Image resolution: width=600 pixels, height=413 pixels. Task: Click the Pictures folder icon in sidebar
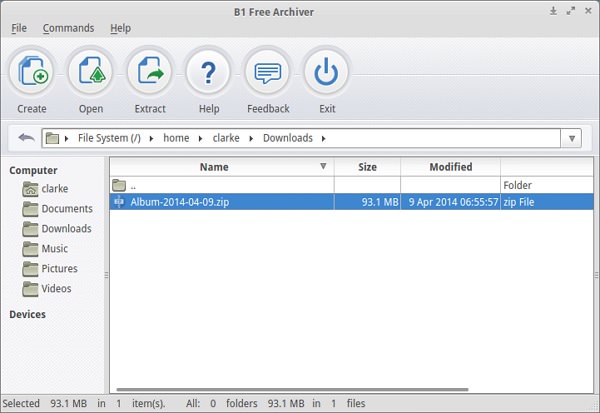30,269
